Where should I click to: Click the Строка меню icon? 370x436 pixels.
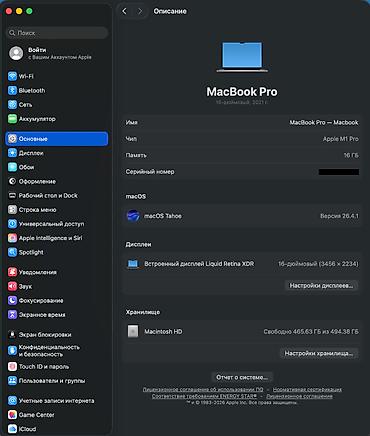[x=12, y=210]
